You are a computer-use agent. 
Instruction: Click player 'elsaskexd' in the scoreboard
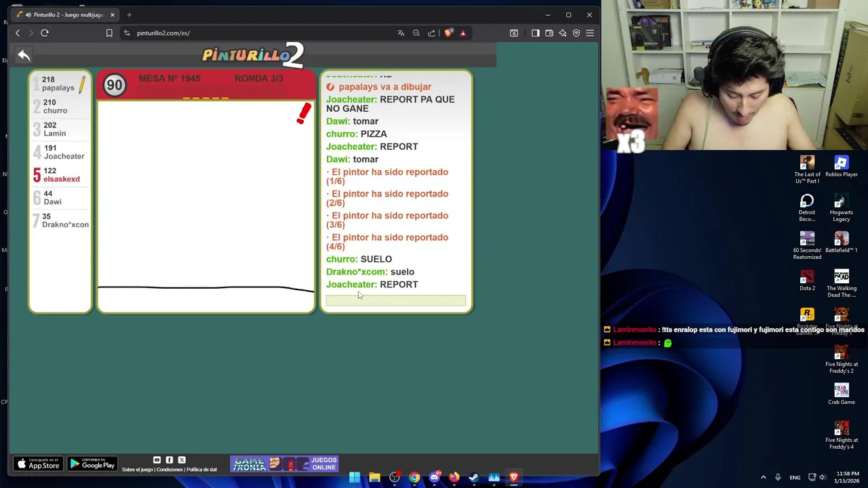tap(60, 175)
